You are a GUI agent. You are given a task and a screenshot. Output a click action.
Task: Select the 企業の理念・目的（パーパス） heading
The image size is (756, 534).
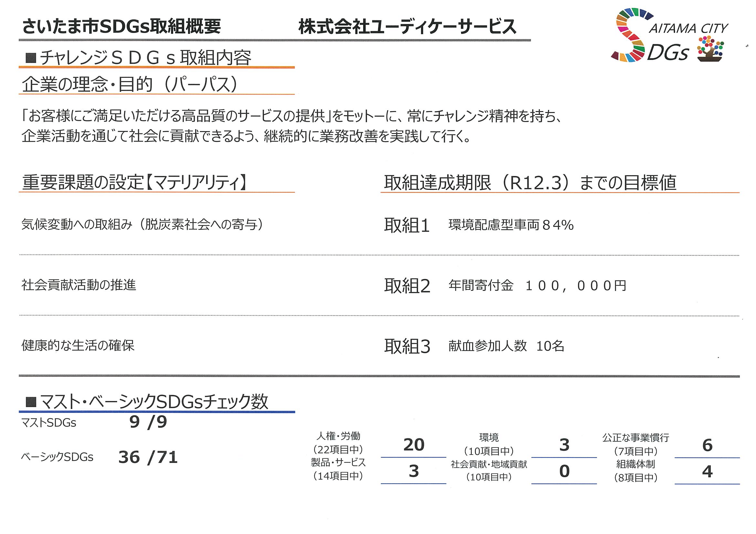click(x=129, y=84)
